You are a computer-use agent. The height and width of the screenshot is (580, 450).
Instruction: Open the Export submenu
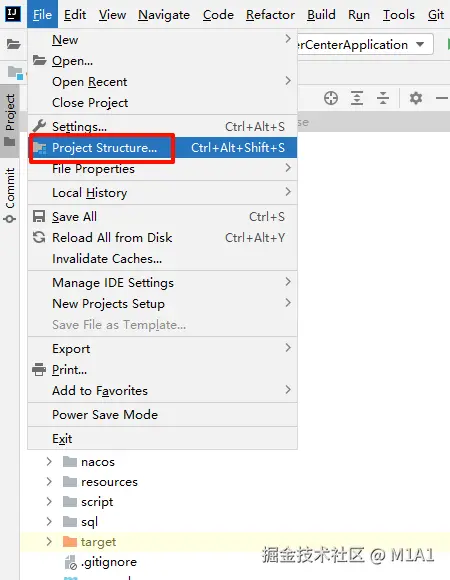[162, 348]
